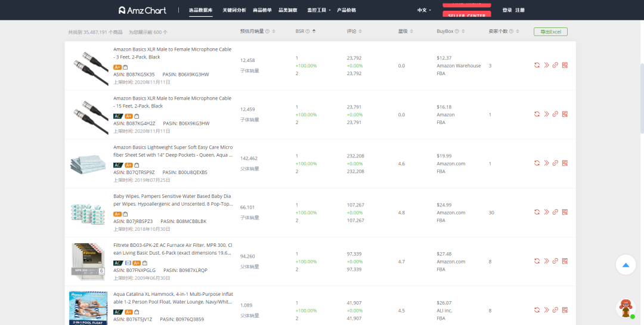Click the link icon for Filtrete Air Filter
644x325 pixels.
pyautogui.click(x=555, y=261)
